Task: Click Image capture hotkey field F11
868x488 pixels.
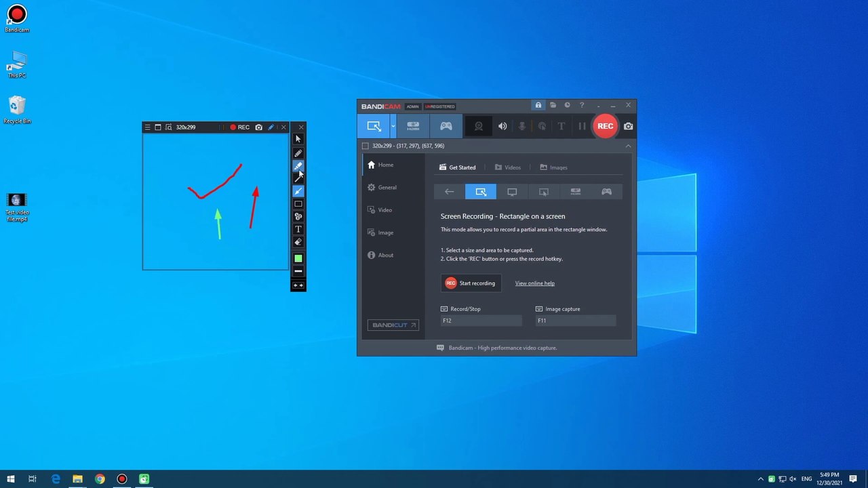Action: tap(576, 321)
